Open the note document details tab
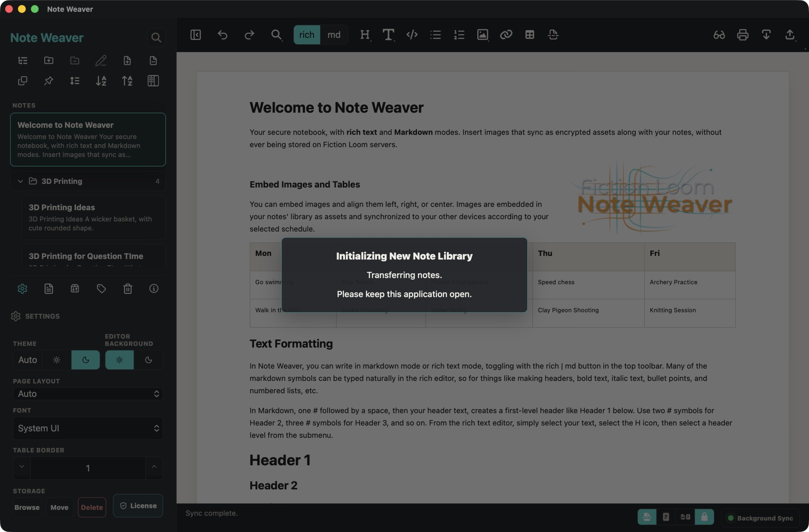Screen dimensions: 809x532 pos(49,288)
